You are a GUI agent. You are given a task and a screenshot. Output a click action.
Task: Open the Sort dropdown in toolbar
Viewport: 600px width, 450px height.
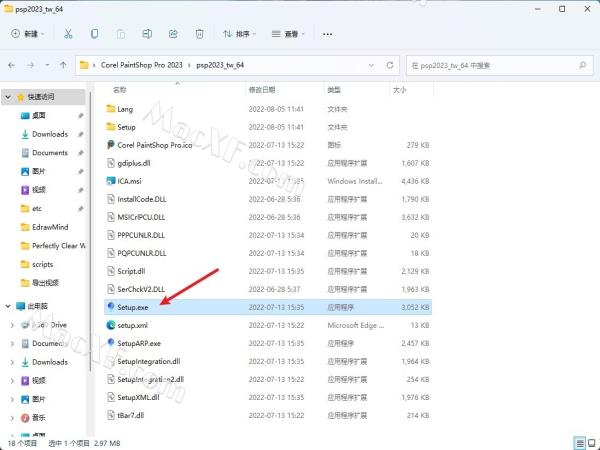click(x=240, y=34)
